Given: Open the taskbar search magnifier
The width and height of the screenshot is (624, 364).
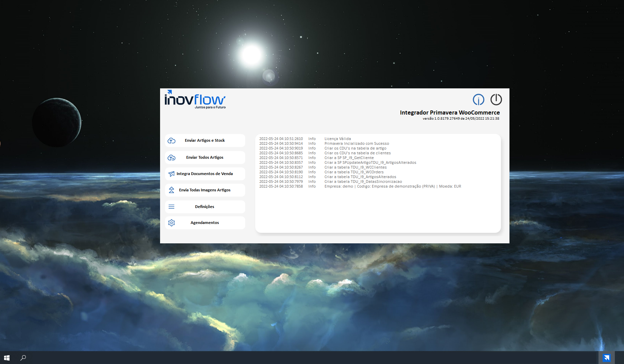Looking at the screenshot, I should coord(23,358).
